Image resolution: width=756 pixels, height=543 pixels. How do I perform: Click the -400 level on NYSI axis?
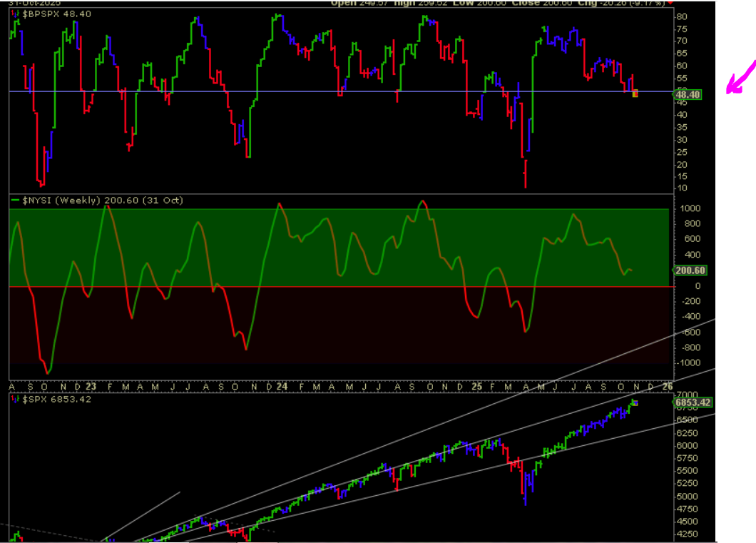coord(690,317)
